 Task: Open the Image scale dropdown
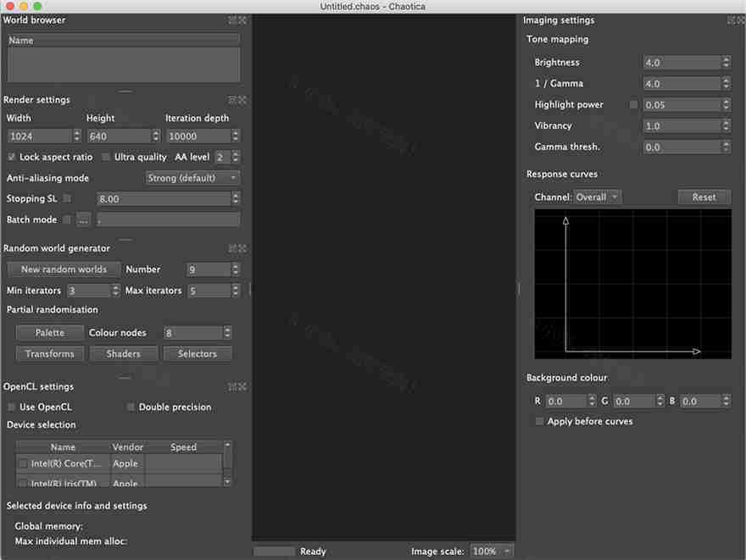(x=492, y=551)
